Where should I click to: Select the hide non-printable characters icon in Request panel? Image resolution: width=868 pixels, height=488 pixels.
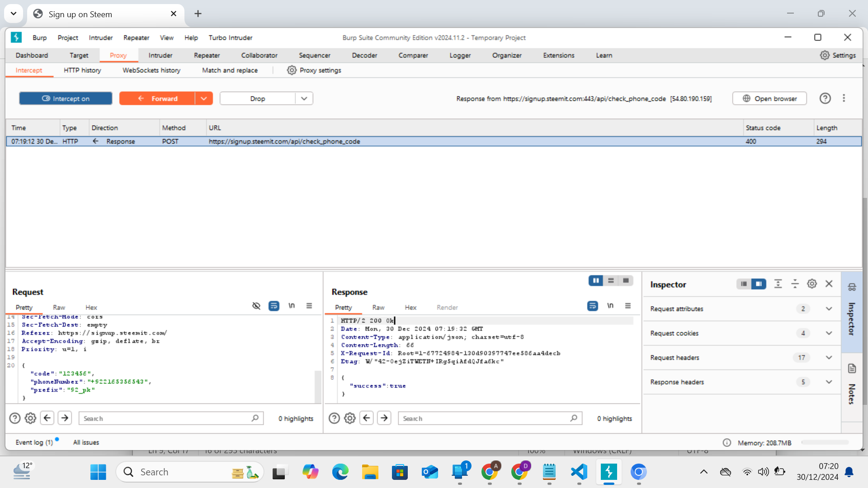[x=256, y=306]
